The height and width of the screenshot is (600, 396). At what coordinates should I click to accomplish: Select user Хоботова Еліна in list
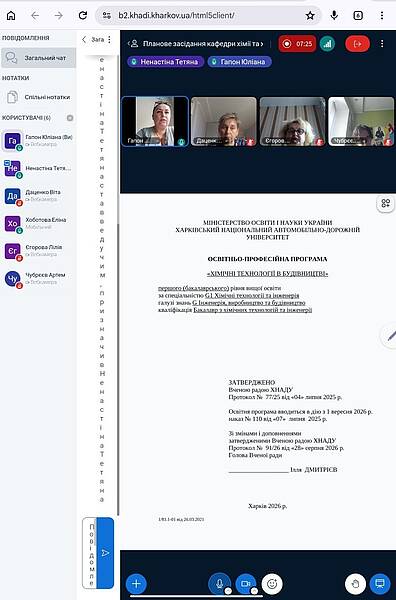[x=38, y=223]
